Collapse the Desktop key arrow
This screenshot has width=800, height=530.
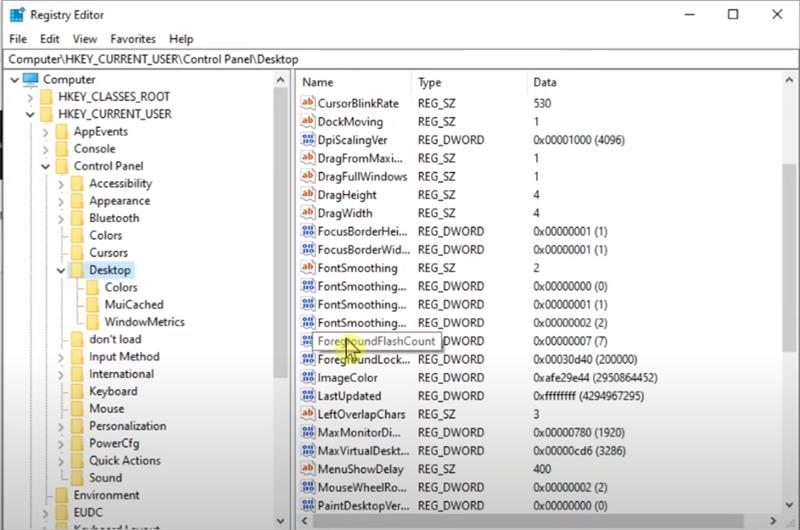61,270
